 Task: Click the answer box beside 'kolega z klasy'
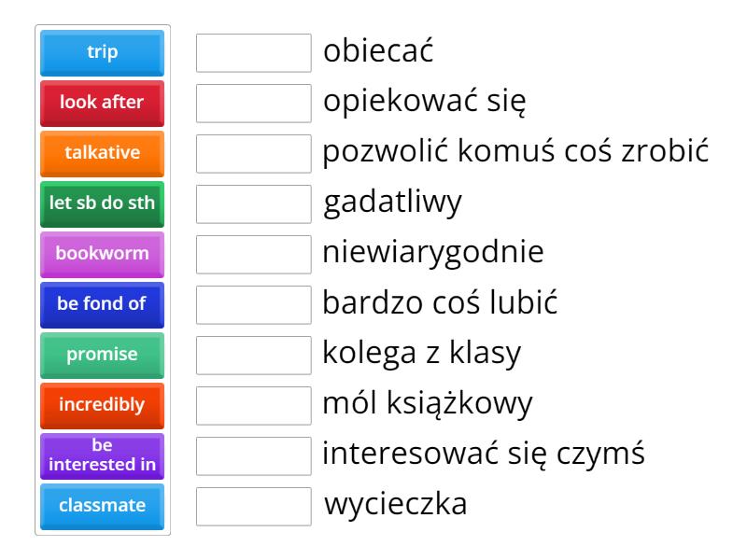tap(254, 356)
